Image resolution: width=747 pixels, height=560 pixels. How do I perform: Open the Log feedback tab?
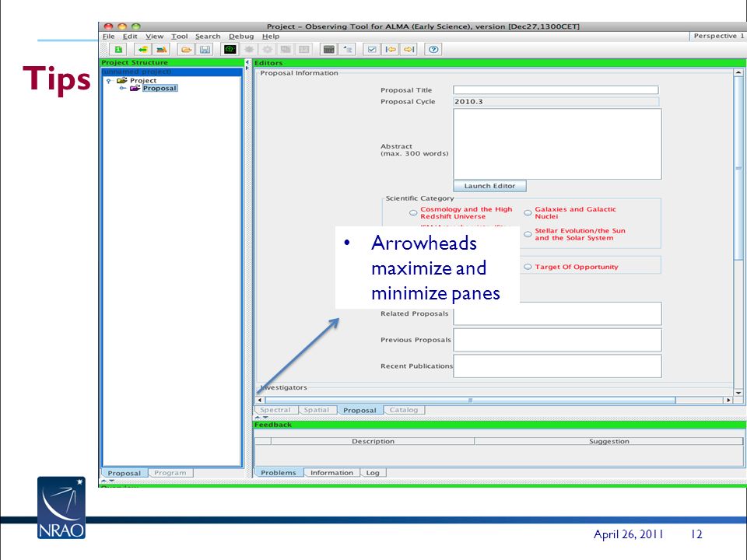pos(373,473)
